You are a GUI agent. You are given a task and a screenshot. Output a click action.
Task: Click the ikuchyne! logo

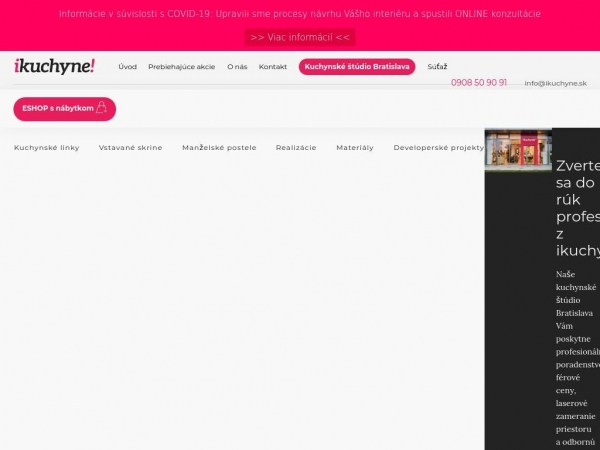(x=55, y=66)
